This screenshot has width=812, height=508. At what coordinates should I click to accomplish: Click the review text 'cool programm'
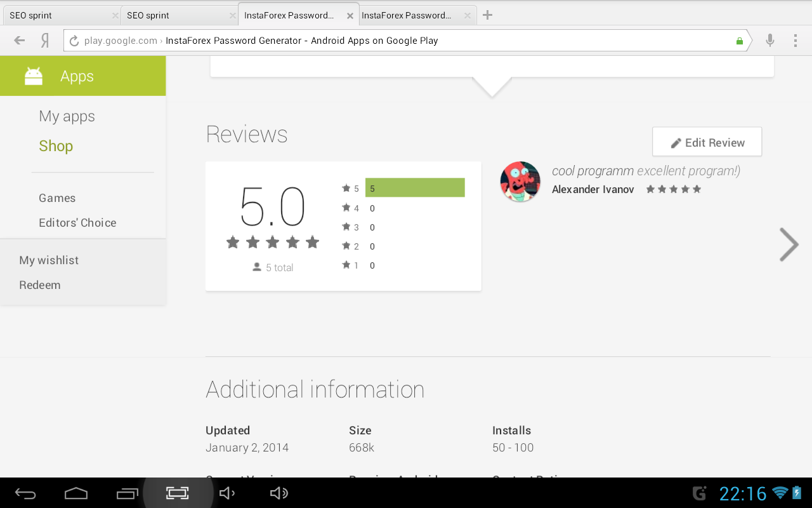tap(593, 171)
